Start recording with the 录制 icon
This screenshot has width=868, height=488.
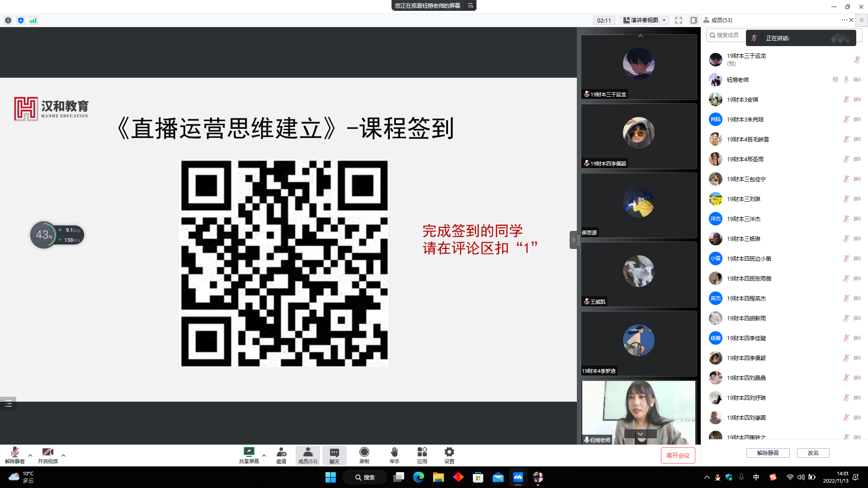tap(364, 452)
